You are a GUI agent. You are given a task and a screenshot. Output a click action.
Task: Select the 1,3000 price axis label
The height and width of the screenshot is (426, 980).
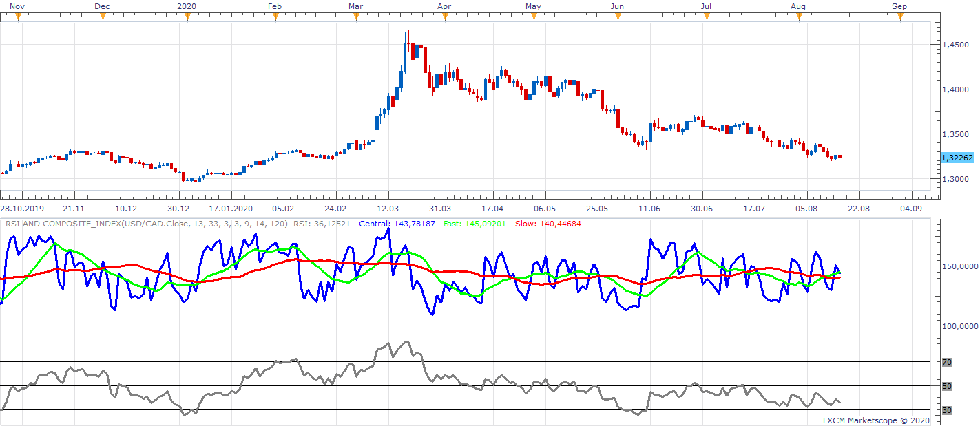(x=955, y=180)
